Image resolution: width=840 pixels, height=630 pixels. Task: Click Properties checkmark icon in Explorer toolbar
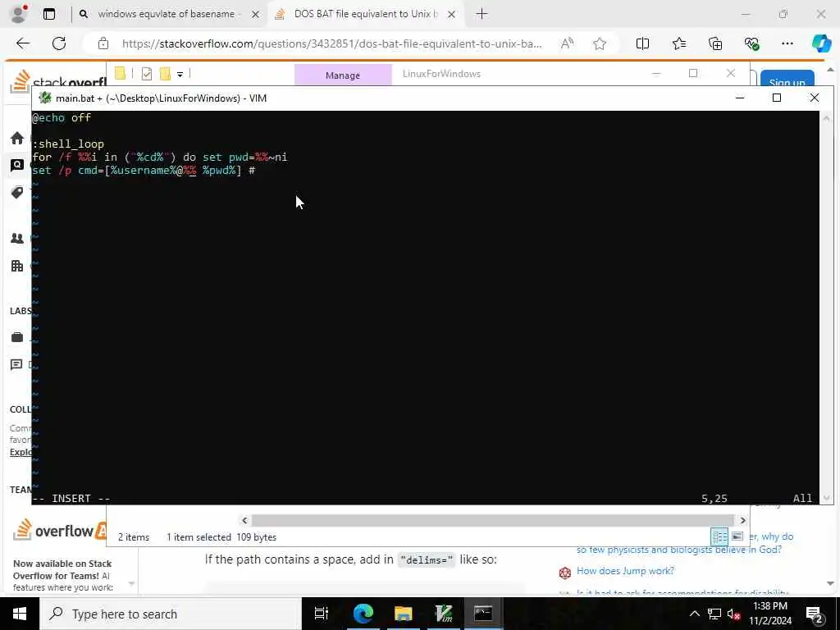point(147,73)
